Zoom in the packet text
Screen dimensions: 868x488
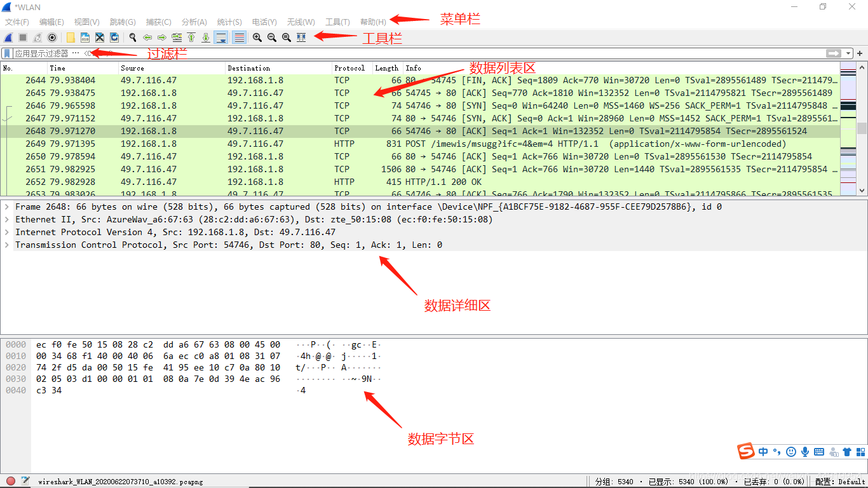coord(257,37)
